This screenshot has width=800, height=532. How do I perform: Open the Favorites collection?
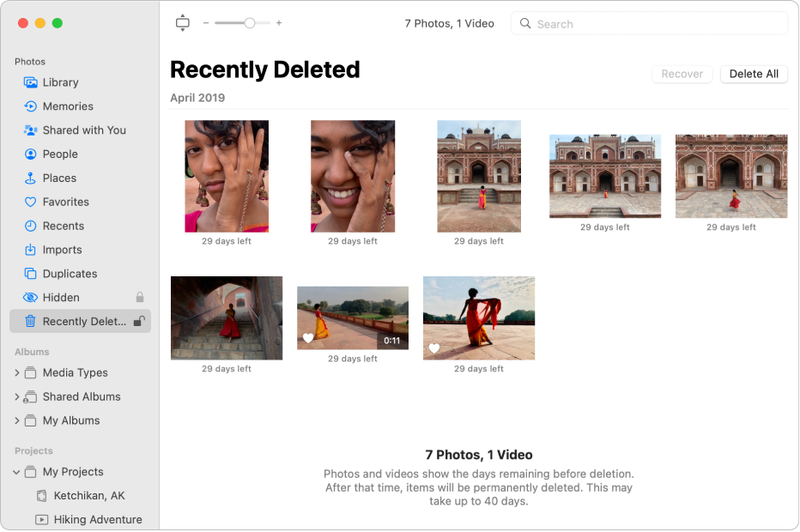click(67, 202)
